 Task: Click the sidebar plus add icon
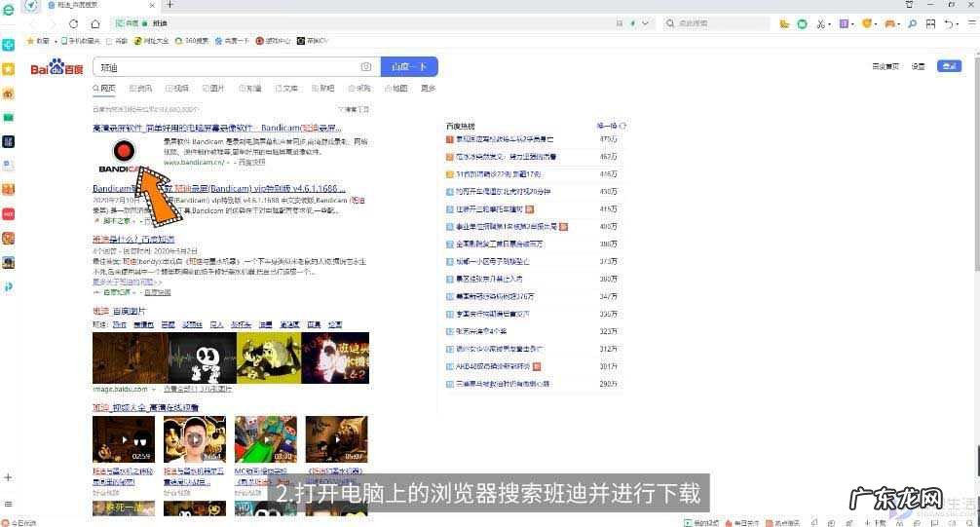pos(8,477)
